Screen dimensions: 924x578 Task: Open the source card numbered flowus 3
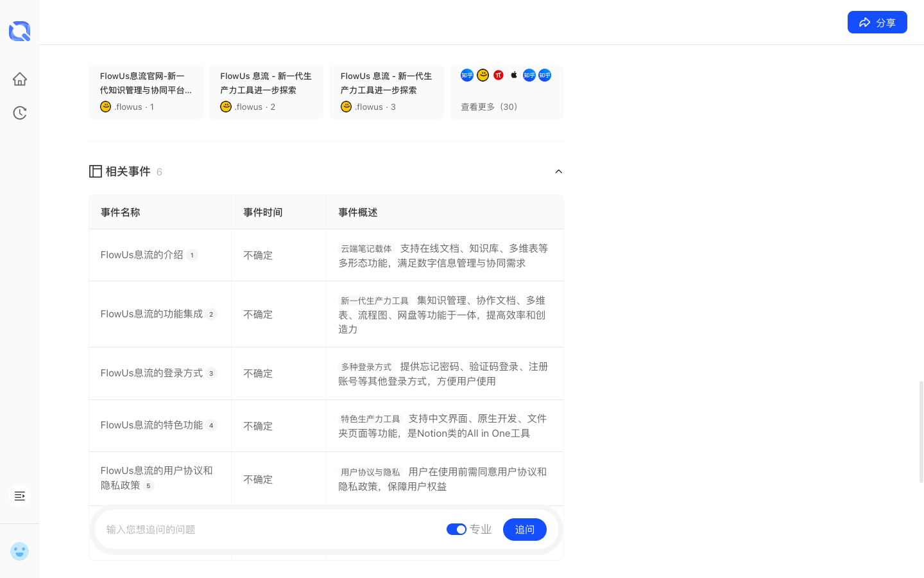point(386,92)
